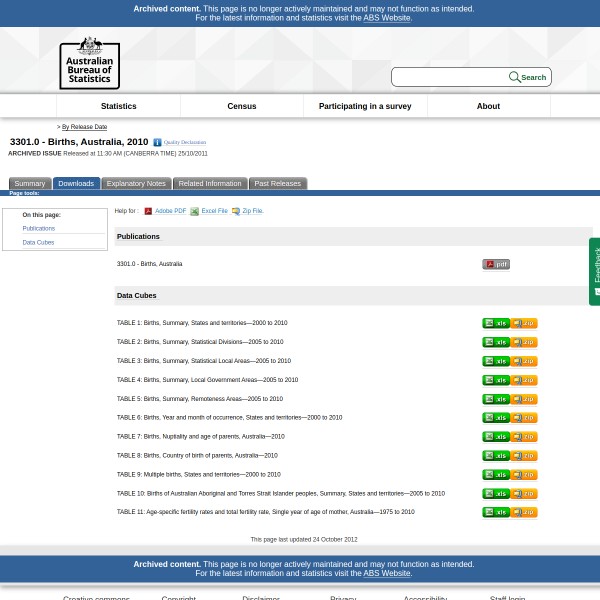
Task: Open the Census navigation menu
Action: tap(242, 106)
